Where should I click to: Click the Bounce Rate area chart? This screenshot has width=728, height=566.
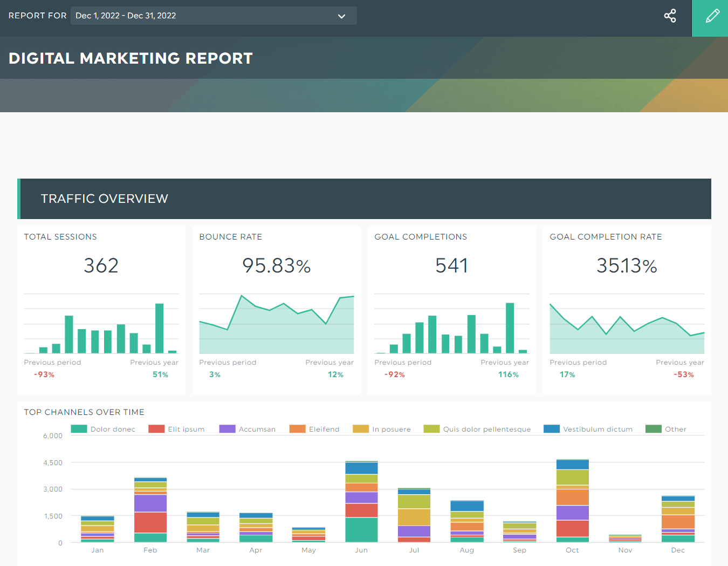(277, 324)
